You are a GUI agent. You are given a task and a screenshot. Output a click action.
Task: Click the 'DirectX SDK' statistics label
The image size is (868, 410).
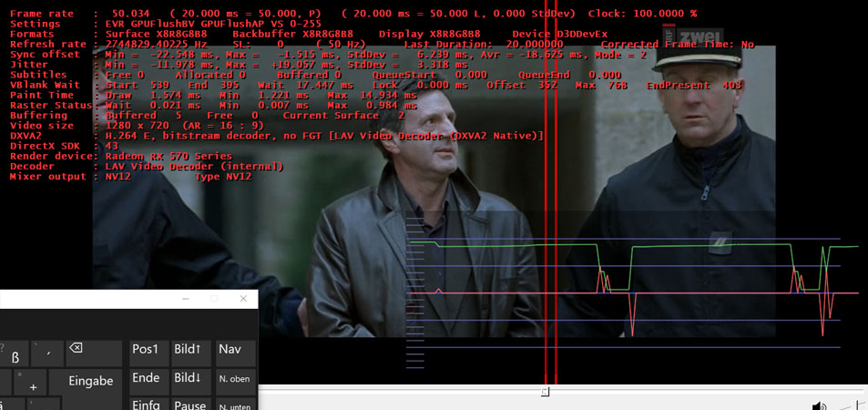[45, 146]
